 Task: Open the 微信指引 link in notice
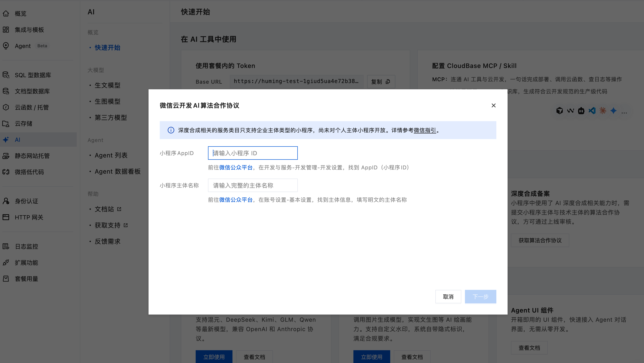click(425, 130)
